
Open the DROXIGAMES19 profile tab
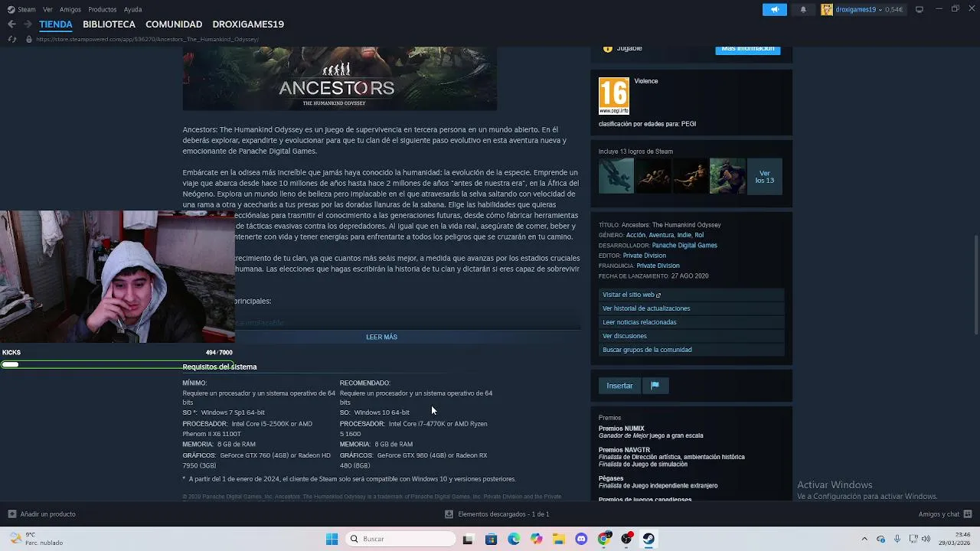tap(248, 24)
